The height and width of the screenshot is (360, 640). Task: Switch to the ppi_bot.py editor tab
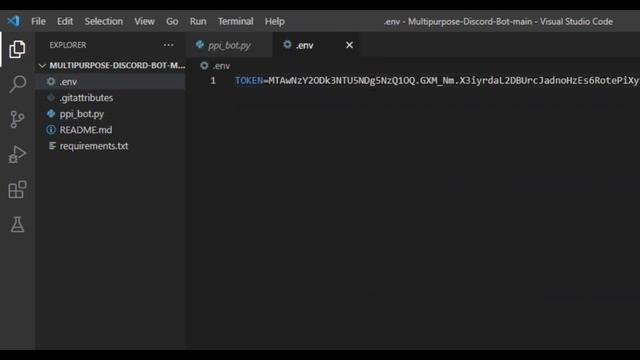tap(229, 45)
